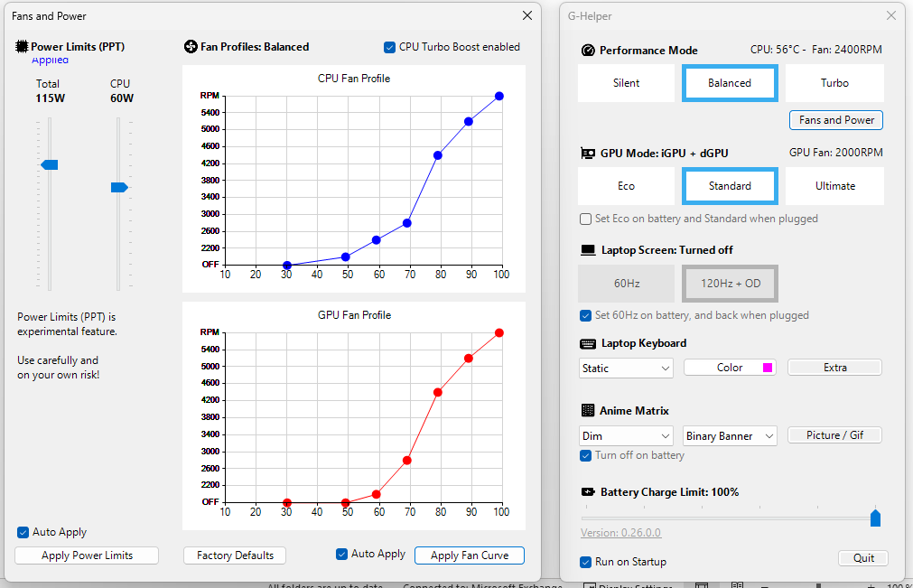Open the Static keyboard mode dropdown
913x588 pixels.
click(626, 368)
